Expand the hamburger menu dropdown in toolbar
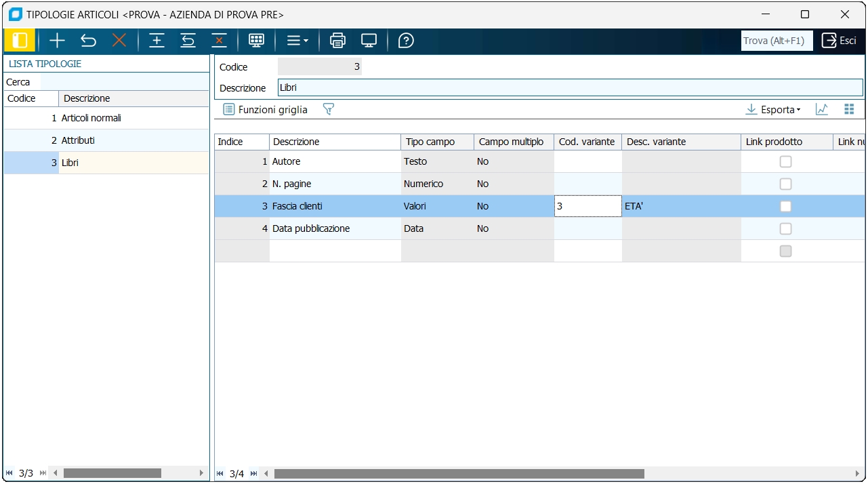Viewport: 868px width, 484px height. 297,41
